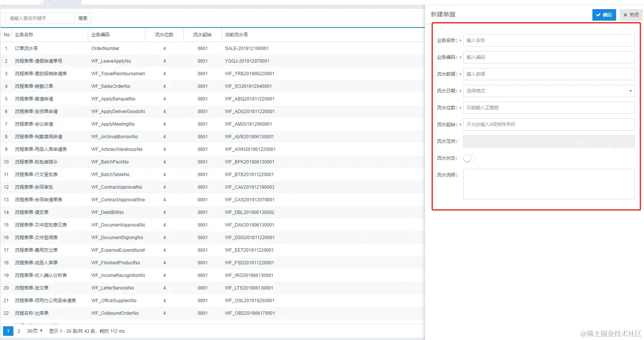
Task: Click the 流水位数 column header
Action: [164, 35]
